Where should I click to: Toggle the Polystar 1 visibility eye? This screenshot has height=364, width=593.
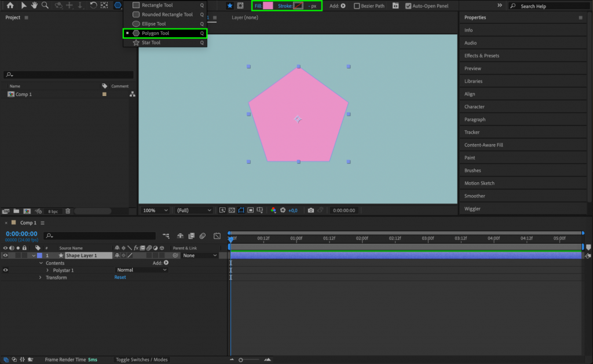(5, 269)
